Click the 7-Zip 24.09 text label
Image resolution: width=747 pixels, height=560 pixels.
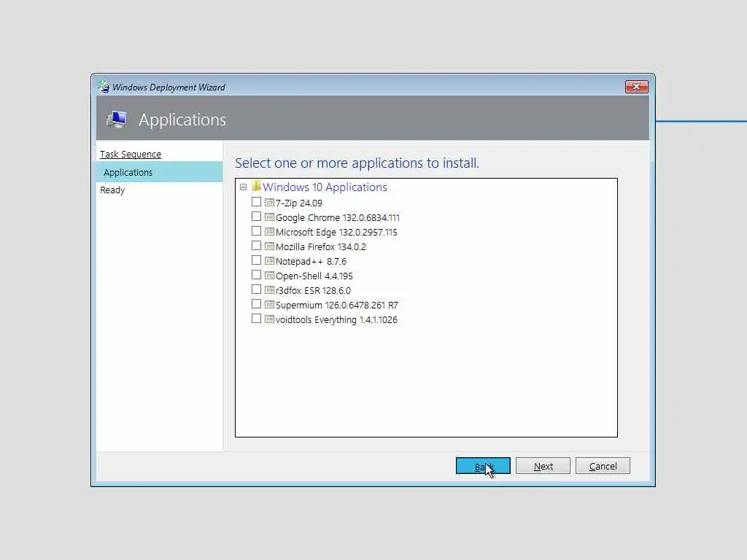(x=298, y=203)
